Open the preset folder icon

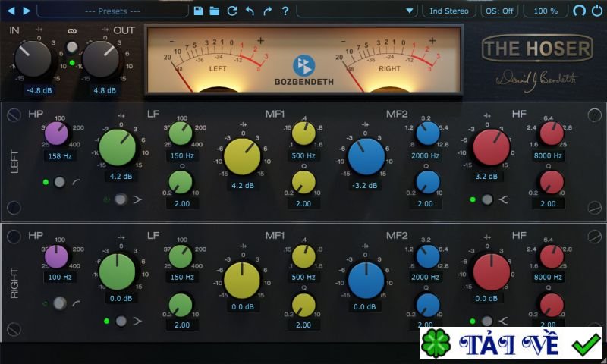[215, 11]
